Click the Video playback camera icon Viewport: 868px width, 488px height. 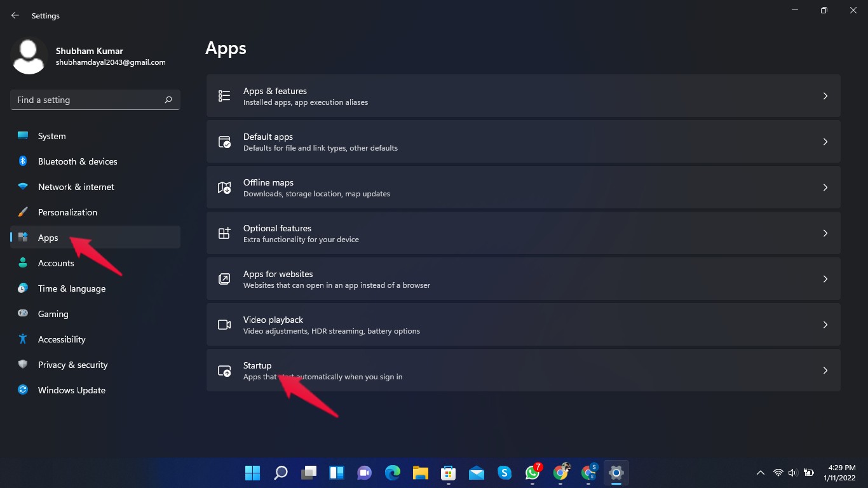click(224, 325)
